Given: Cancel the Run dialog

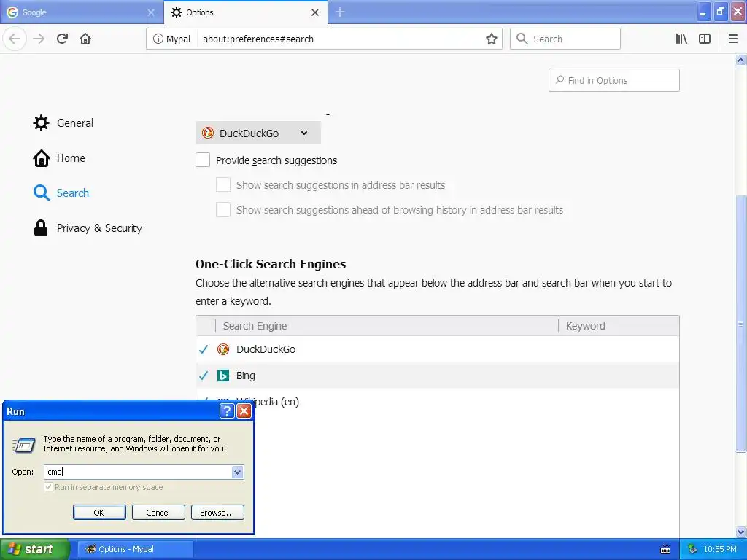Looking at the screenshot, I should (158, 513).
